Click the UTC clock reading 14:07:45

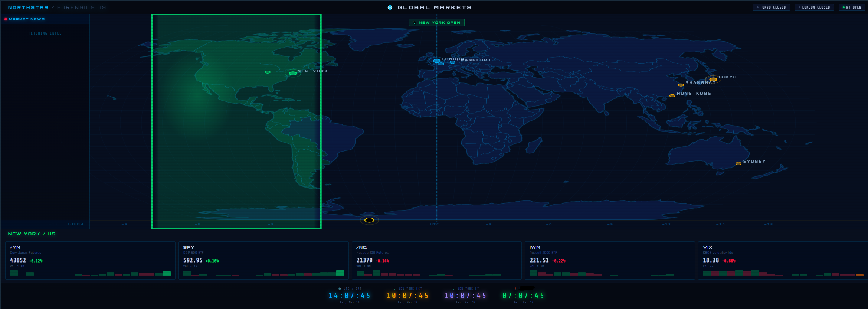point(350,296)
